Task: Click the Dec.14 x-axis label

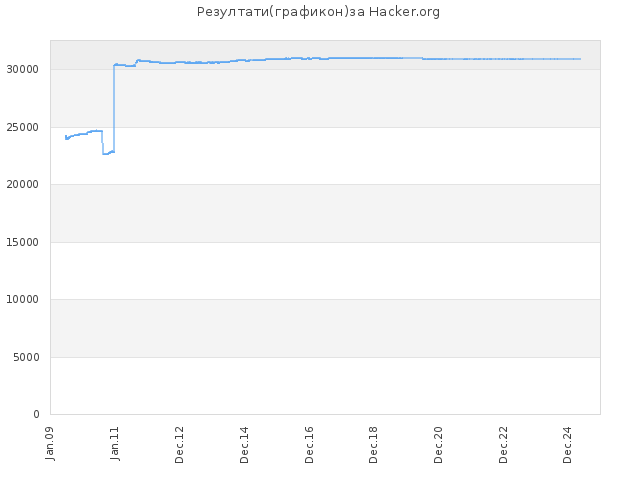Action: [244, 445]
